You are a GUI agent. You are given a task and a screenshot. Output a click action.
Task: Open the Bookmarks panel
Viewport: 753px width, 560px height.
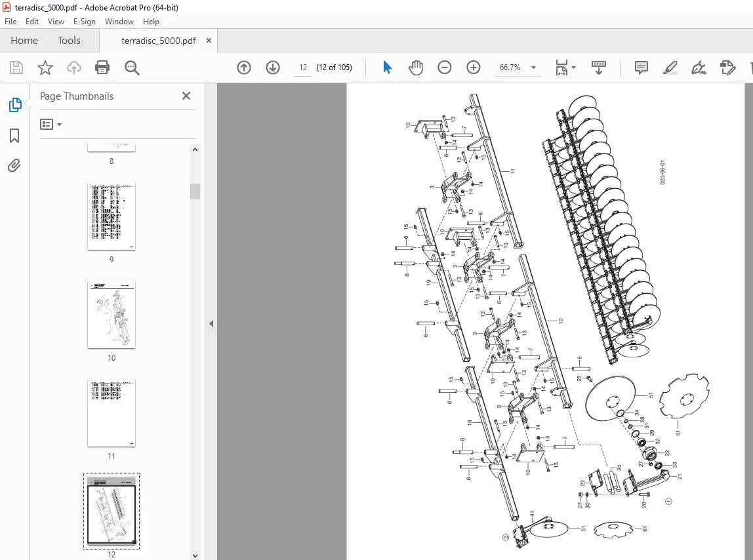pos(14,136)
